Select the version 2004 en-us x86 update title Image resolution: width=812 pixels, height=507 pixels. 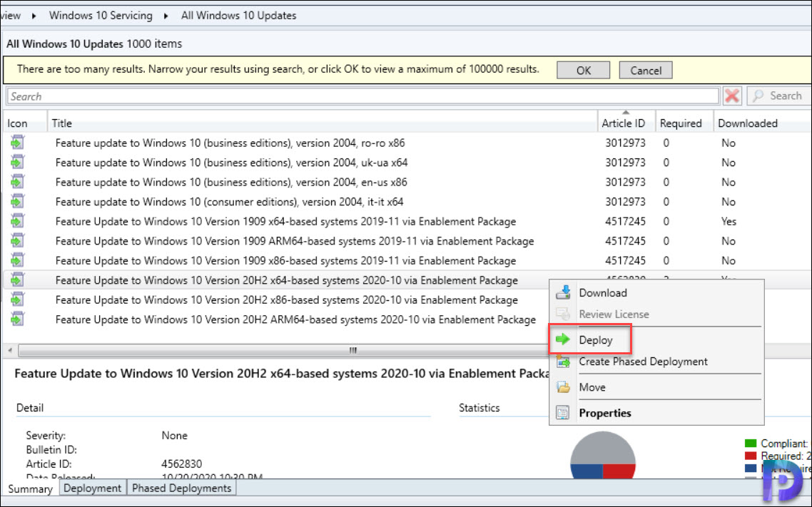231,182
